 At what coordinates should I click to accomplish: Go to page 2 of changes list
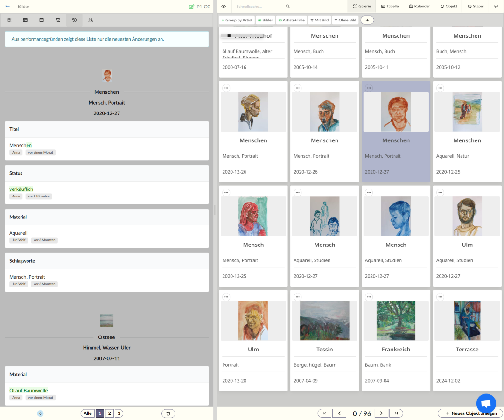click(x=109, y=413)
